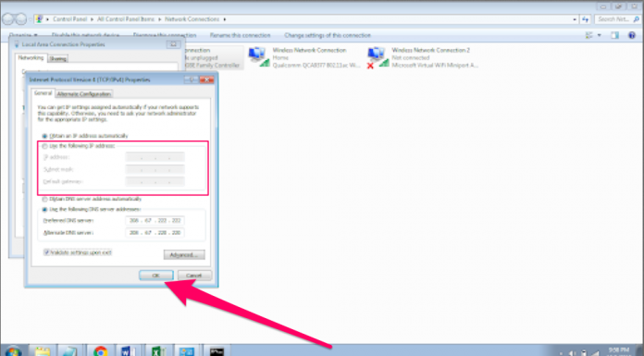Open Command Prompt taskbar icon
644x356 pixels.
click(x=217, y=351)
